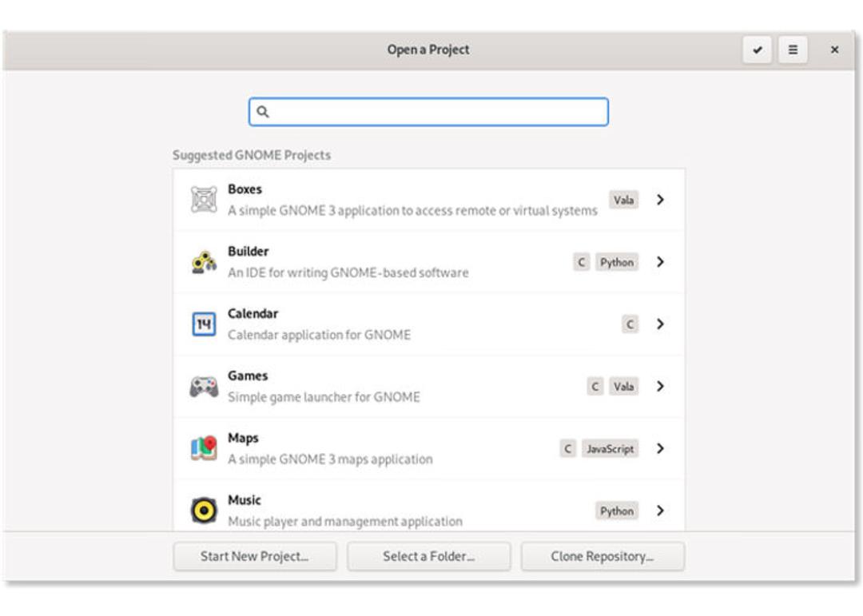Screen dimensions: 863x616
Task: Click 'An IDE for writing GNOME-based software' text
Action: [x=348, y=272]
